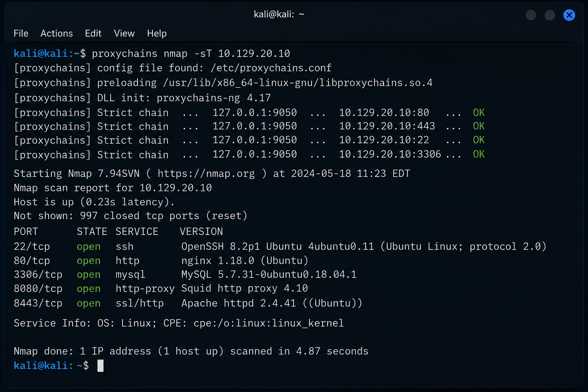Open the Actions menu
The image size is (588, 392).
click(x=57, y=34)
